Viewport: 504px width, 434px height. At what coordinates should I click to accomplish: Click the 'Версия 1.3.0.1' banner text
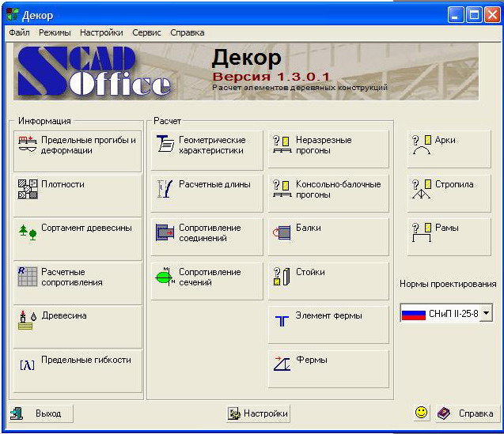271,77
